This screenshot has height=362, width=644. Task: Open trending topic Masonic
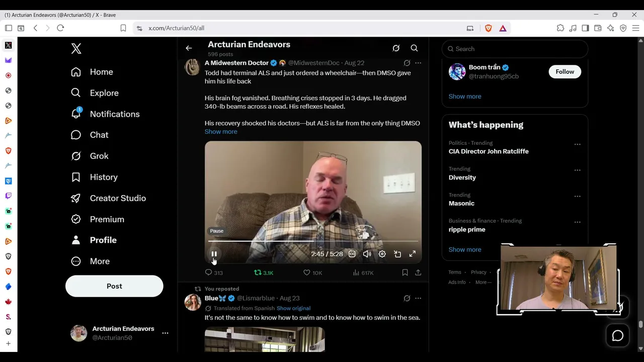[x=461, y=204]
